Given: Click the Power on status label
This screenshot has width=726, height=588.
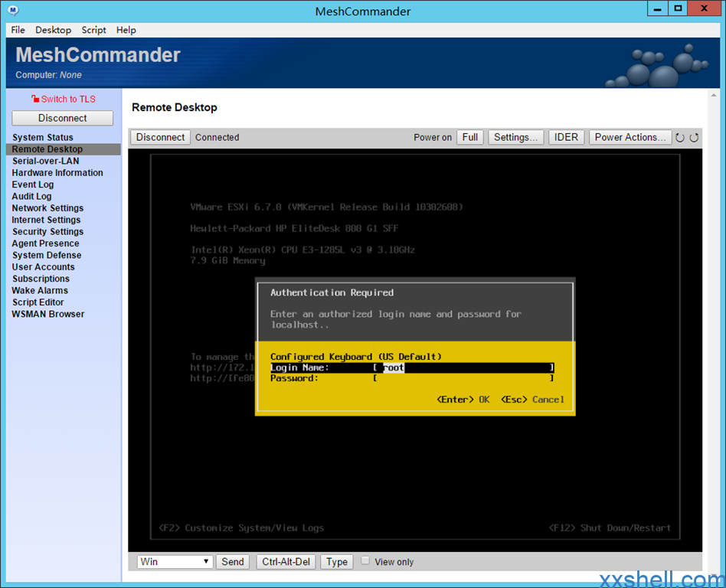Looking at the screenshot, I should coord(433,138).
